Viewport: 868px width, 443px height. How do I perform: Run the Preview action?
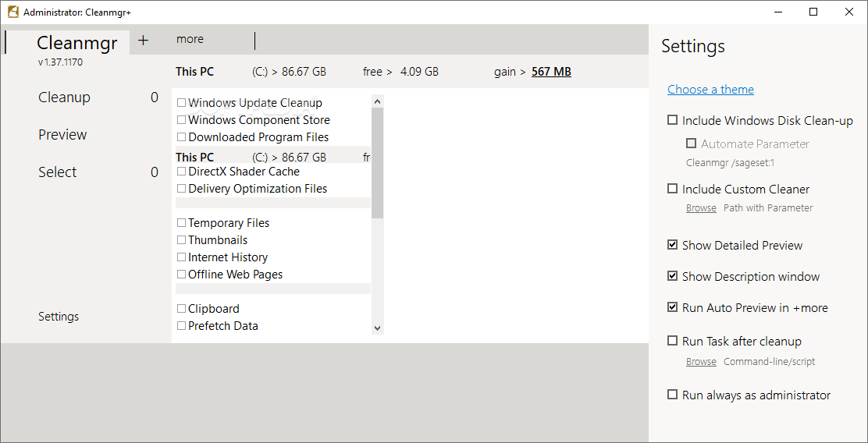[62, 135]
